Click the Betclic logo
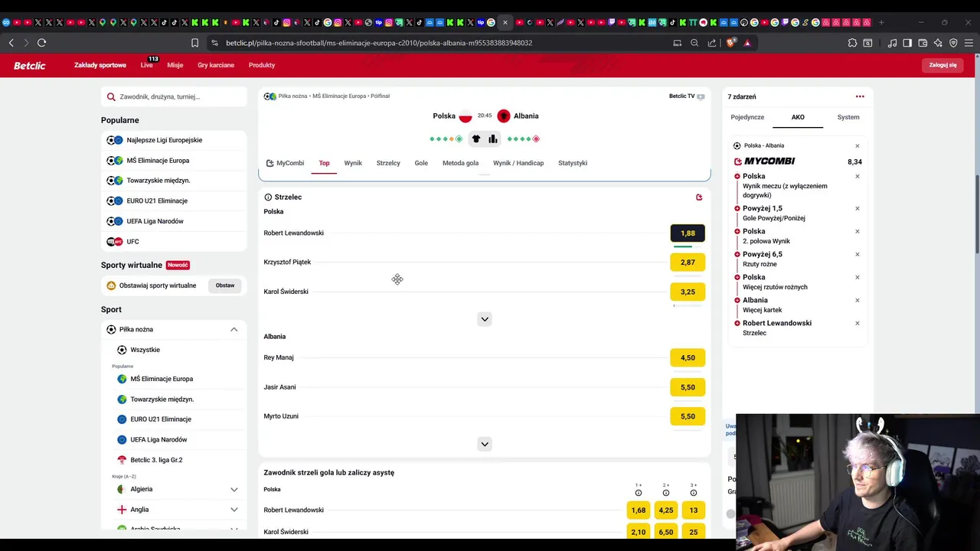The image size is (980, 551). pyautogui.click(x=29, y=65)
